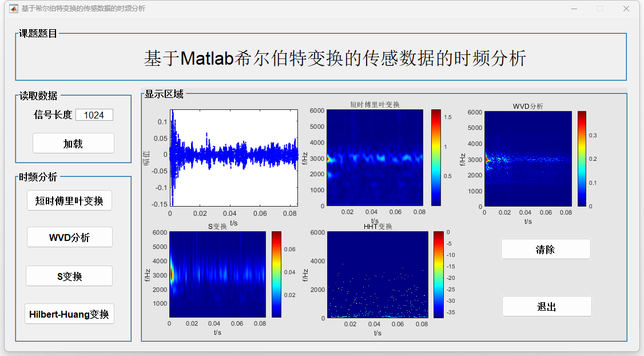
Task: Click the 退出 exit button
Action: (x=547, y=306)
